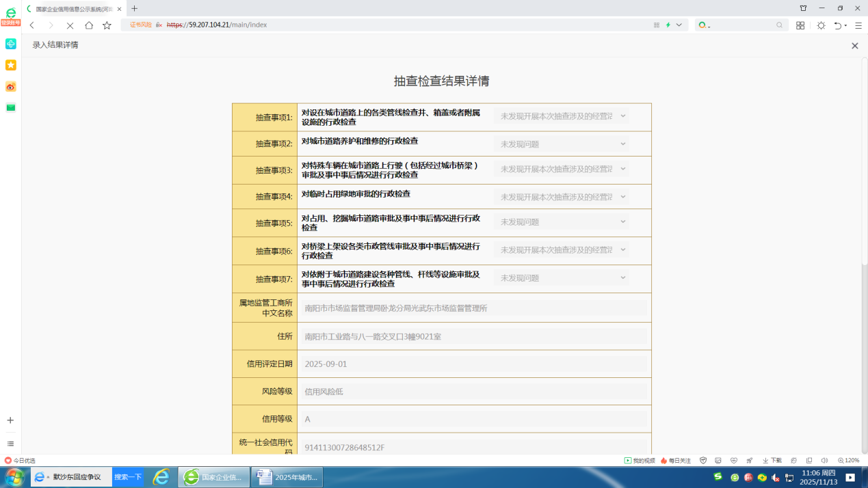Open 2025年城市 document in taskbar

pyautogui.click(x=287, y=477)
